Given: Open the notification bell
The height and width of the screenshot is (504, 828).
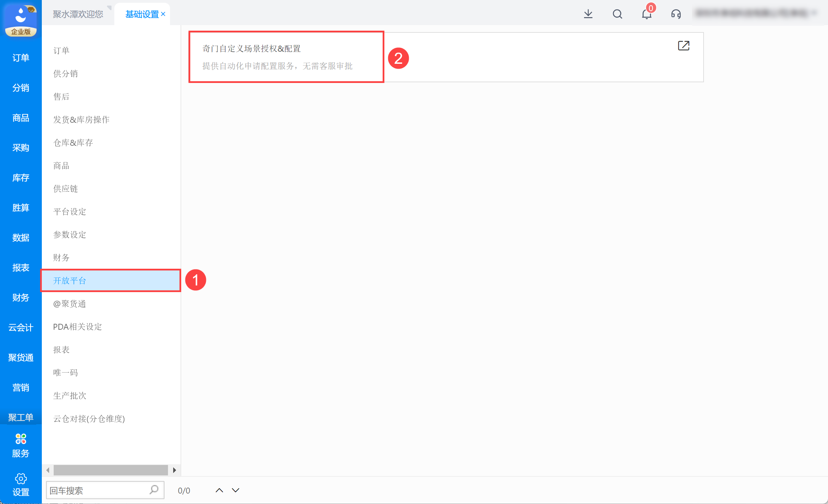Looking at the screenshot, I should (646, 14).
